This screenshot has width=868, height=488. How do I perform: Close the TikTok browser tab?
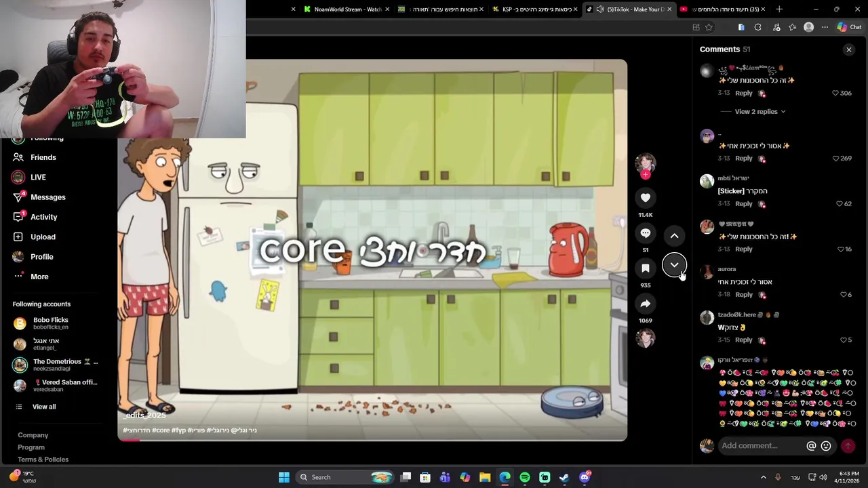tap(669, 9)
